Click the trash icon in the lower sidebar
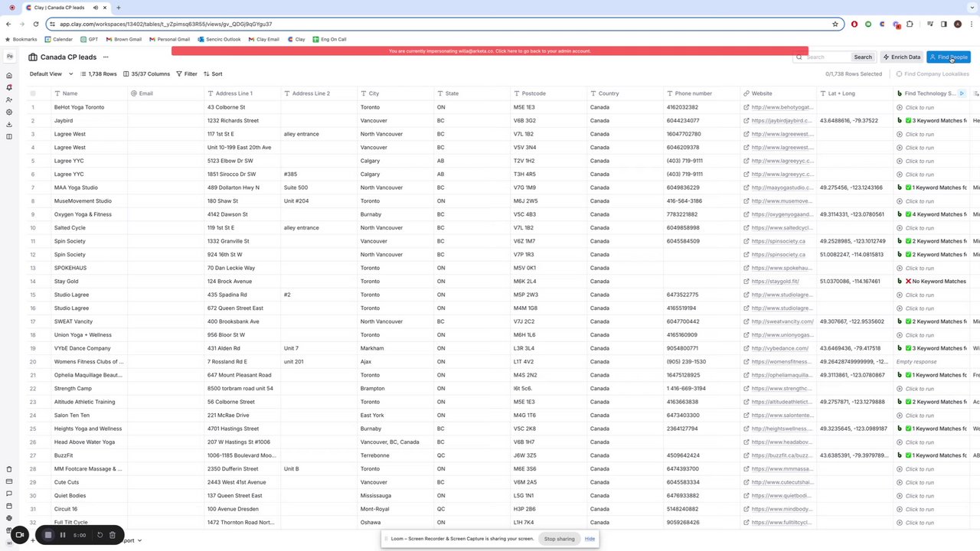 click(x=9, y=469)
